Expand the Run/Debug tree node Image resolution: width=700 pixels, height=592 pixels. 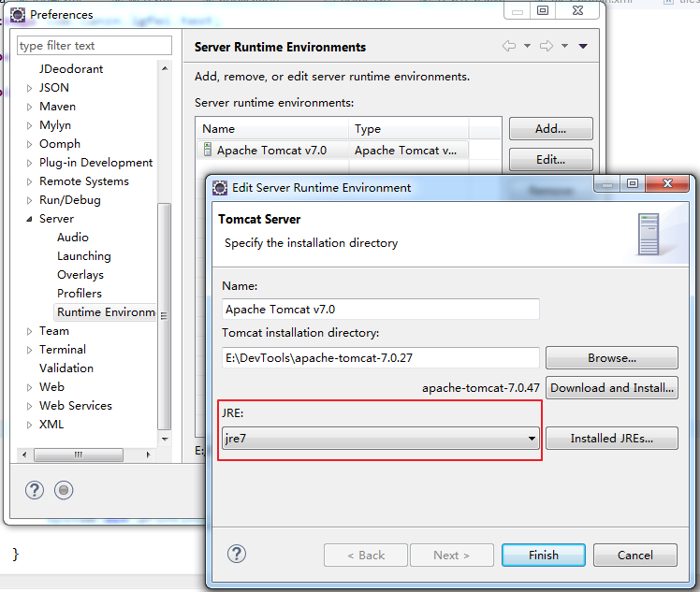click(x=29, y=201)
